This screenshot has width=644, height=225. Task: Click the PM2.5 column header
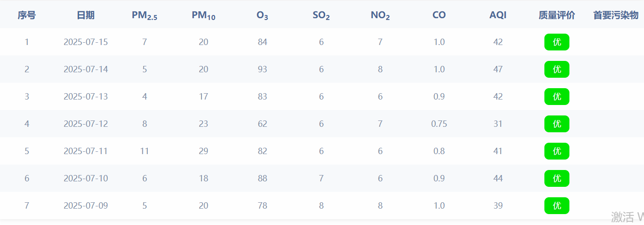pyautogui.click(x=145, y=15)
